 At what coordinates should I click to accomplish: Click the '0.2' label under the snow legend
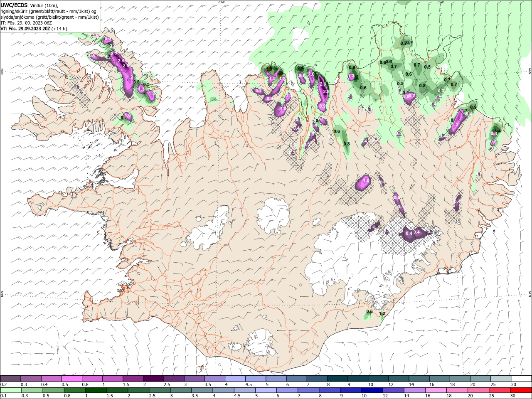tap(3, 384)
